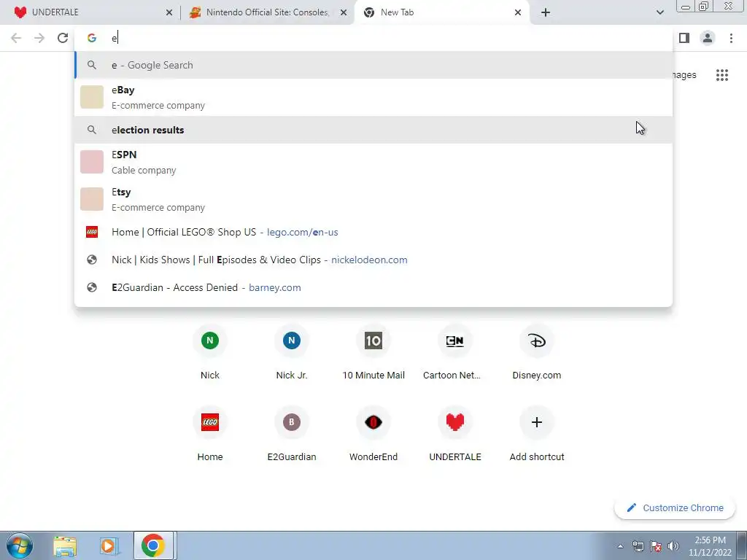
Task: Click the 2:56 PM taskbar clock
Action: [x=710, y=546]
